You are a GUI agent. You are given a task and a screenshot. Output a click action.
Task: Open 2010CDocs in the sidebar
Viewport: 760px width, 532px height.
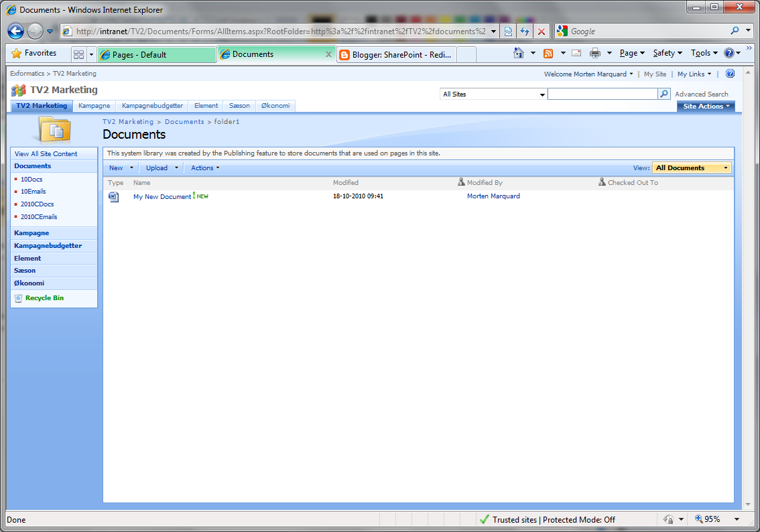pos(38,204)
